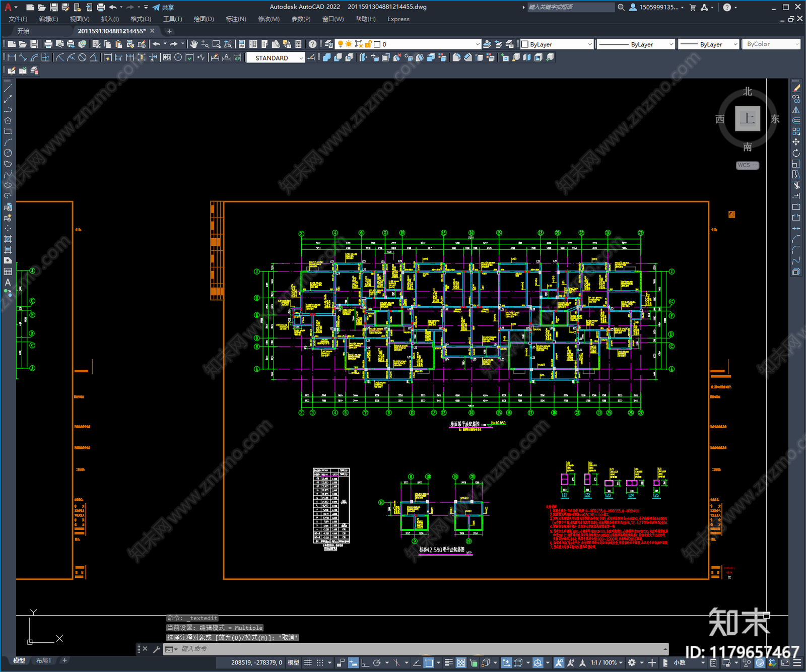
Task: Open the 文件(F) menu
Action: pos(18,19)
